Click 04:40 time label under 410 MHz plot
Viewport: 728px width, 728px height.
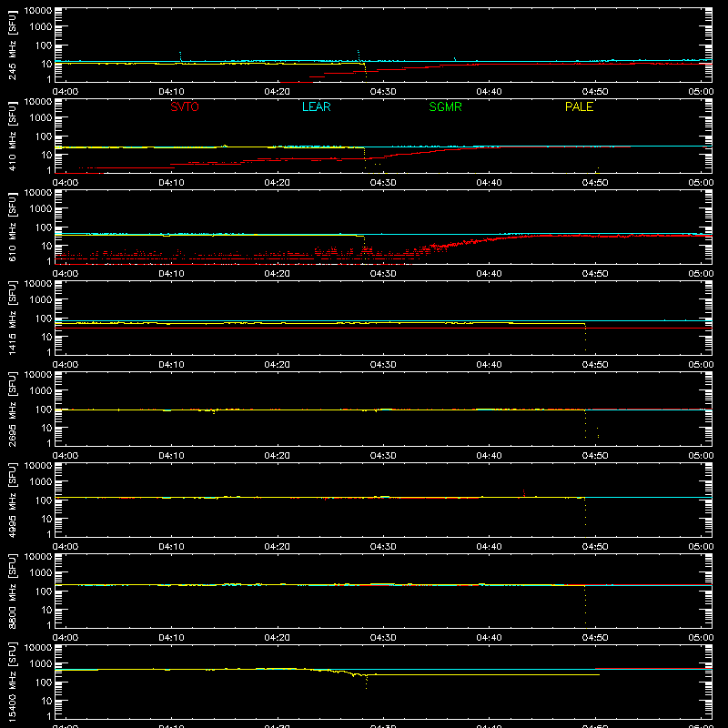(x=489, y=183)
